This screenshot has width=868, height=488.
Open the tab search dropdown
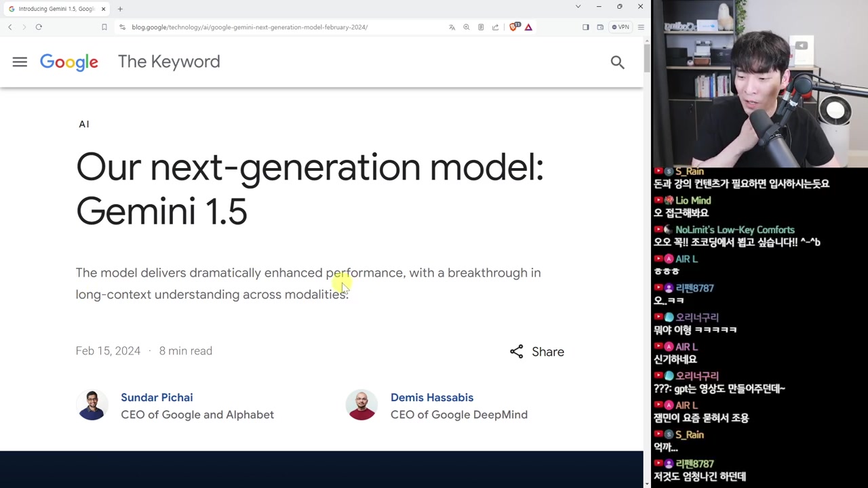pyautogui.click(x=578, y=7)
